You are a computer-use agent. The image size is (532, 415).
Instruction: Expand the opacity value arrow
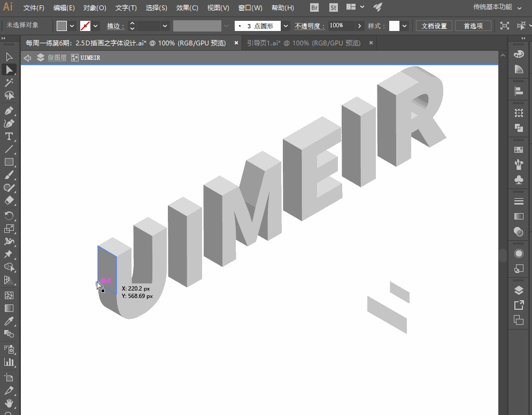click(360, 26)
